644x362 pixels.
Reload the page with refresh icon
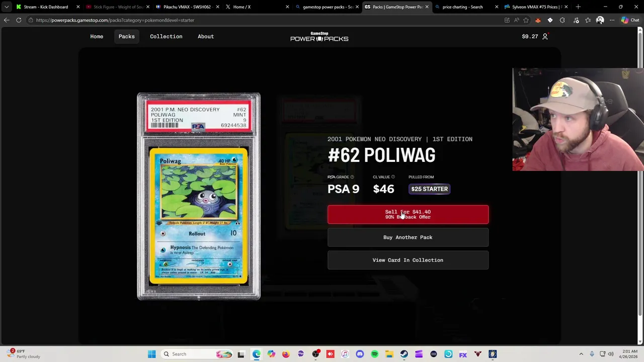19,20
